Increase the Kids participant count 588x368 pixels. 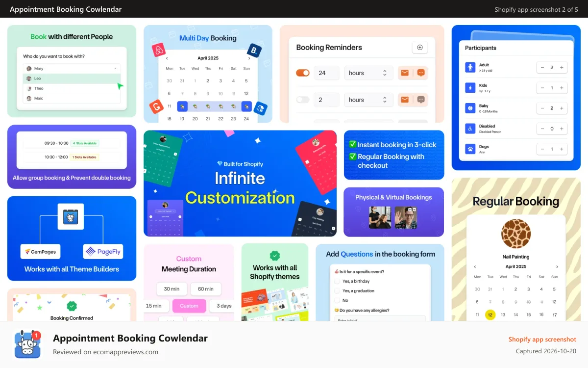tap(562, 88)
